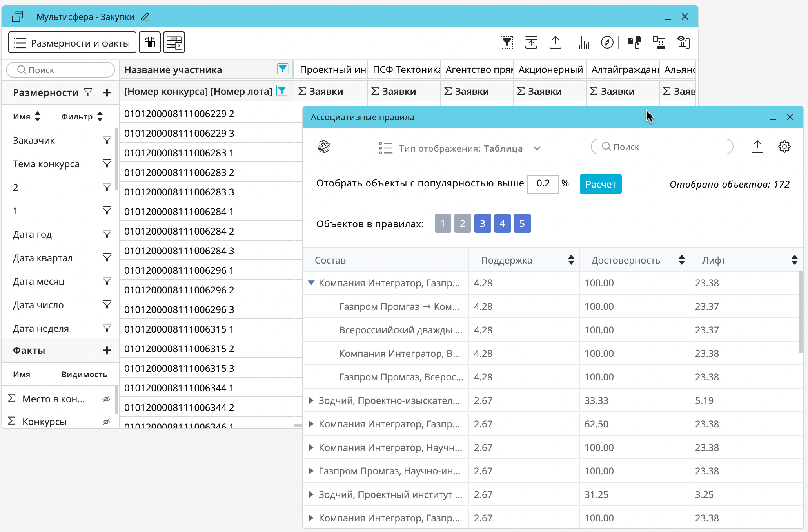Collapse the first Компания Интегратор rule row

[x=311, y=283]
